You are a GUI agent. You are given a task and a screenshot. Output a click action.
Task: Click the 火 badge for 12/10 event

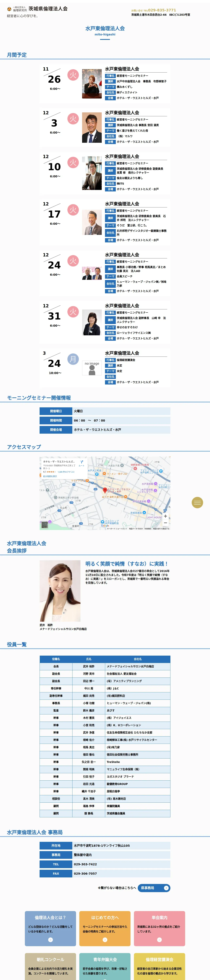point(73,163)
